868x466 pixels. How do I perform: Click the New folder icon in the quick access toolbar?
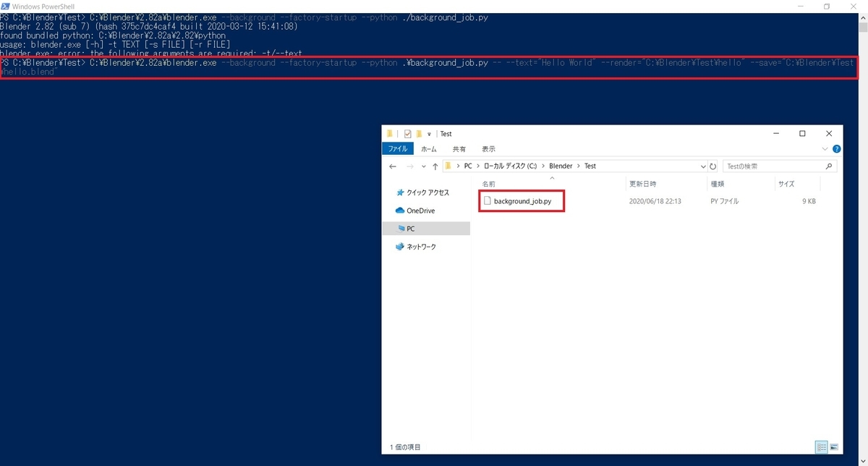pos(419,134)
